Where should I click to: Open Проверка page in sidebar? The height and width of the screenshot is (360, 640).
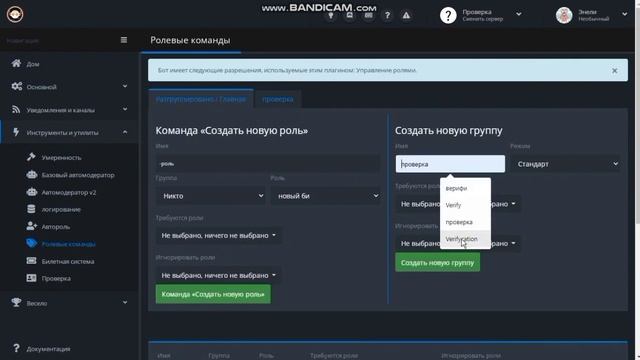pos(56,278)
